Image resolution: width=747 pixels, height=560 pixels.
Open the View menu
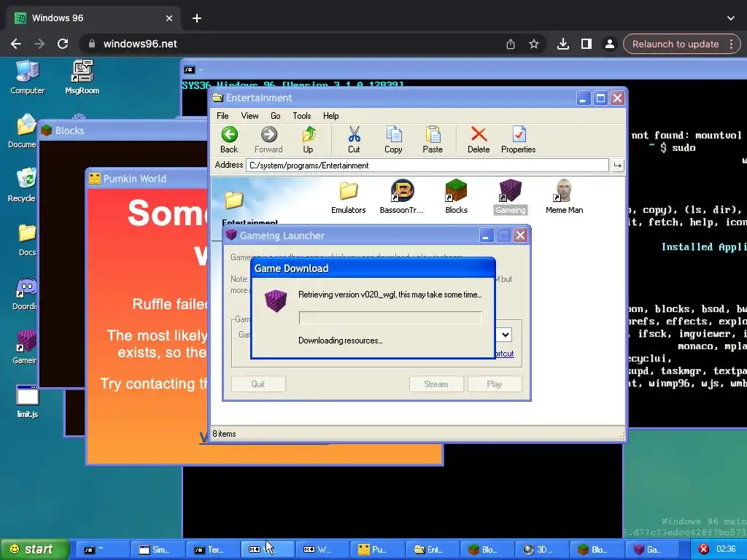[x=249, y=116]
